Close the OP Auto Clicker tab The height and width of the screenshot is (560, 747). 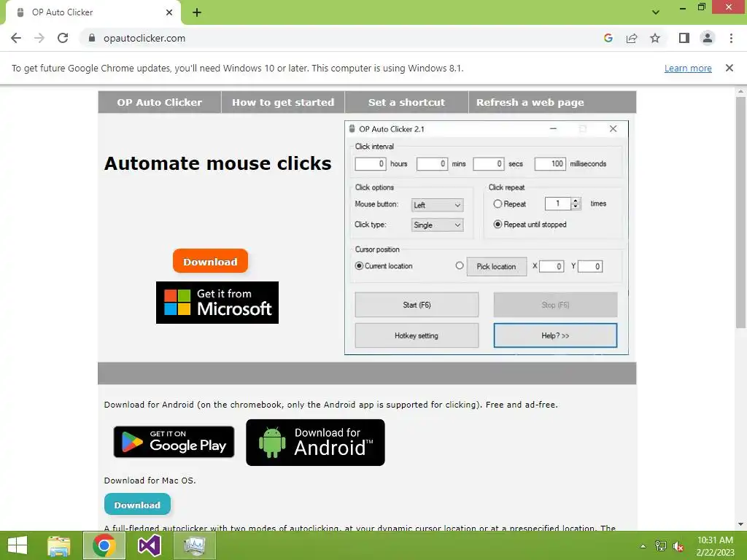tap(169, 12)
